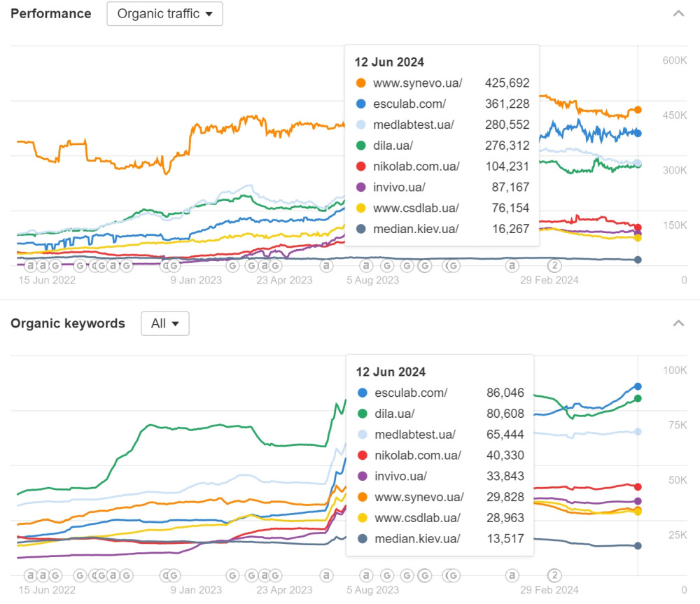Click the '12 Jun 2024' heading in keywords tooltip
Screen dimensions: 700x604
[x=391, y=372]
